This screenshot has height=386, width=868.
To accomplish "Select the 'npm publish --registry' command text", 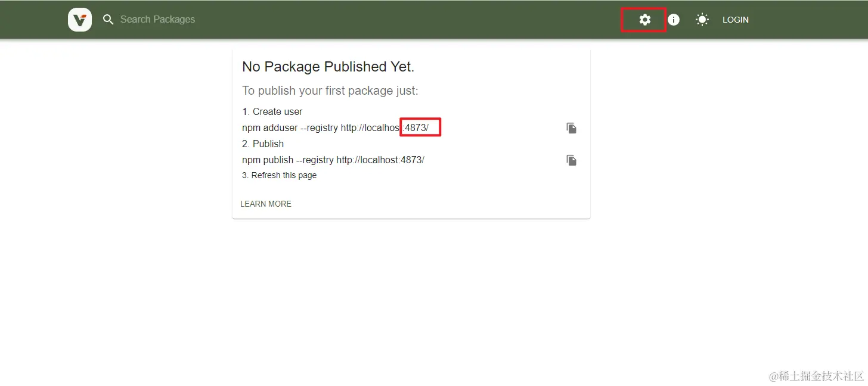I will coord(333,160).
